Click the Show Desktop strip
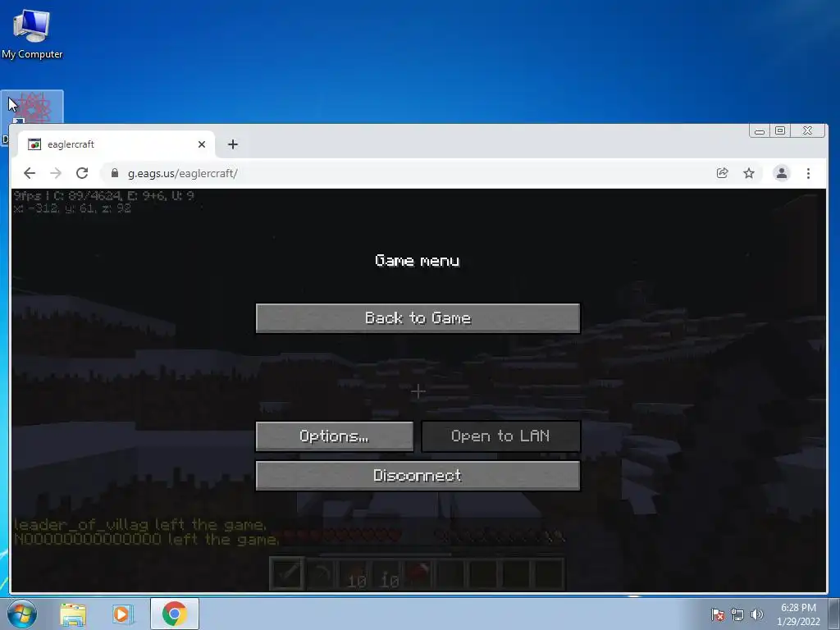 click(x=834, y=614)
